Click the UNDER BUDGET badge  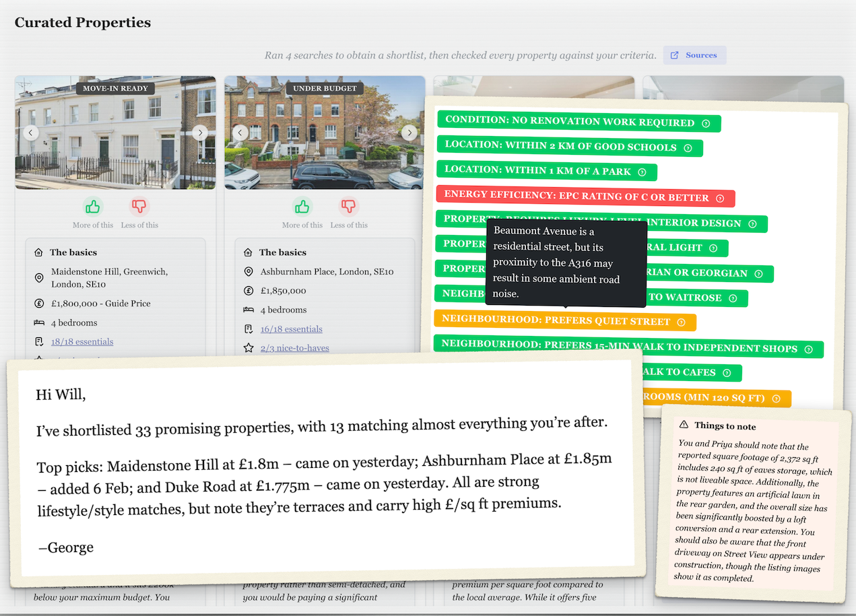[x=325, y=88]
